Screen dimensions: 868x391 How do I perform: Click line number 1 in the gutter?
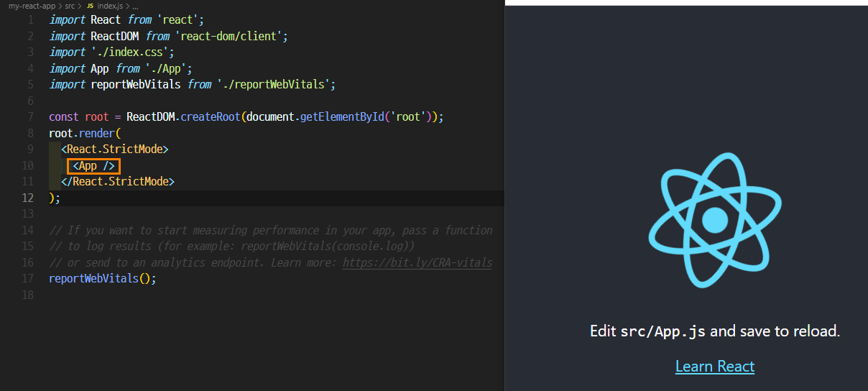(x=30, y=19)
